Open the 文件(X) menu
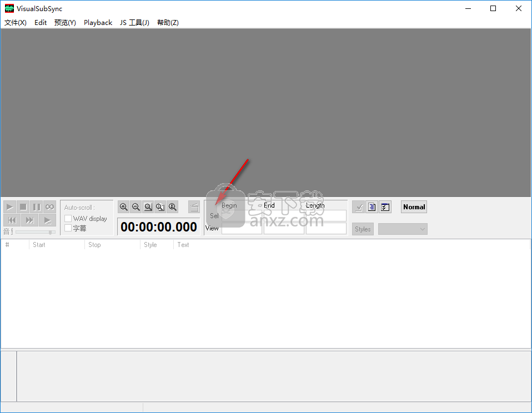 coord(15,22)
